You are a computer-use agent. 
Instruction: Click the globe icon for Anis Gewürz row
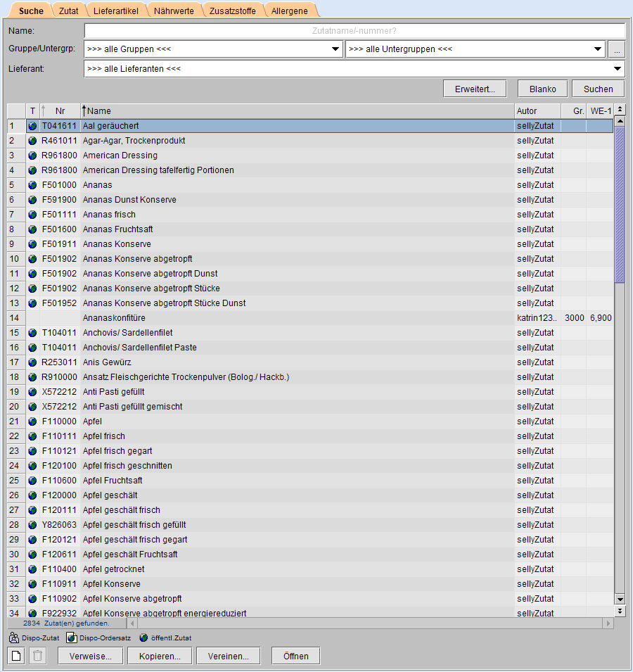coord(32,362)
